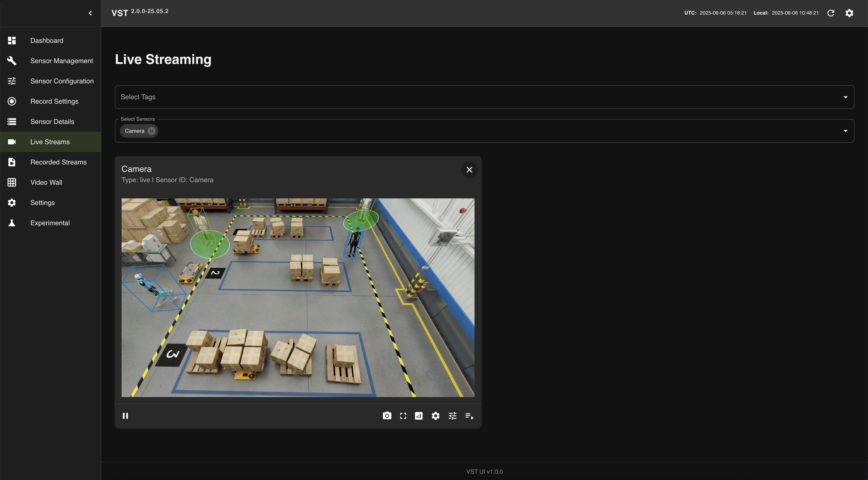
Task: Take a snapshot with the camera icon
Action: point(387,416)
